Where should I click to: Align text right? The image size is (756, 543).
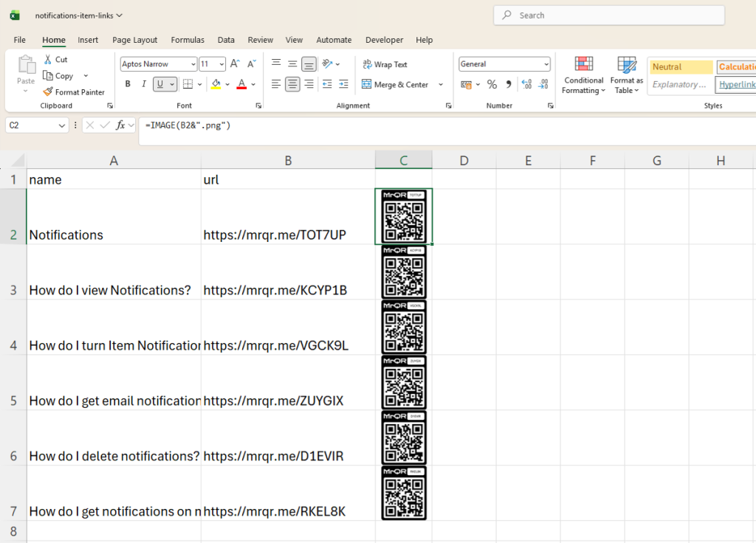(309, 84)
